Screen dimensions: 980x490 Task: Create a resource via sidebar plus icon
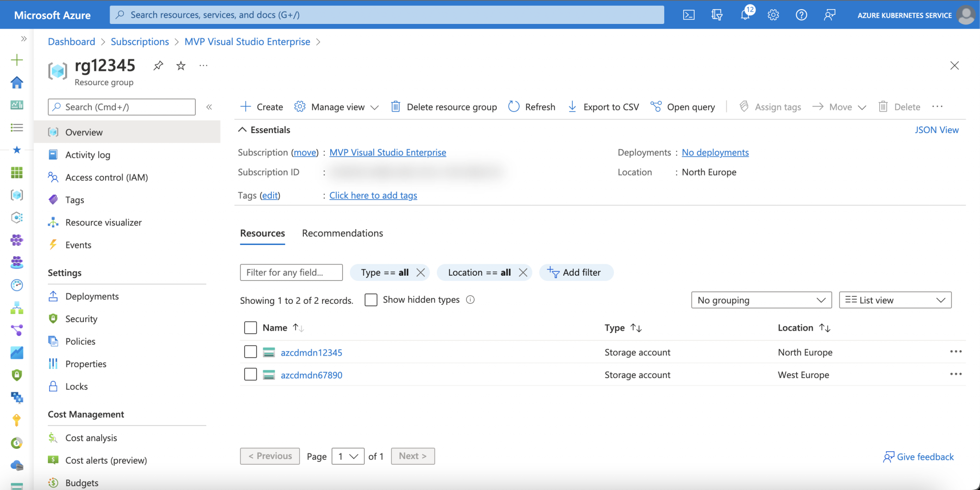[17, 60]
